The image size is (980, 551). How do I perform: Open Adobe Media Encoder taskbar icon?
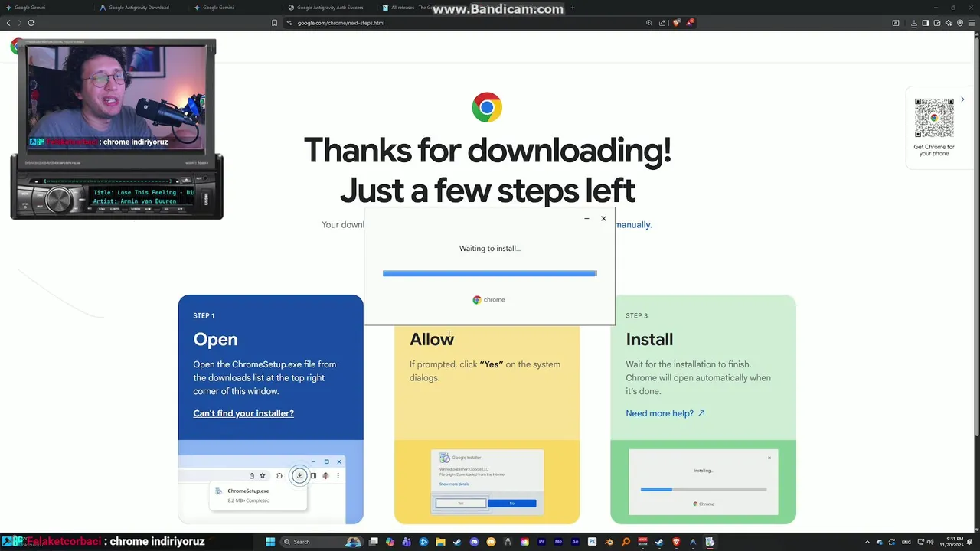[558, 542]
